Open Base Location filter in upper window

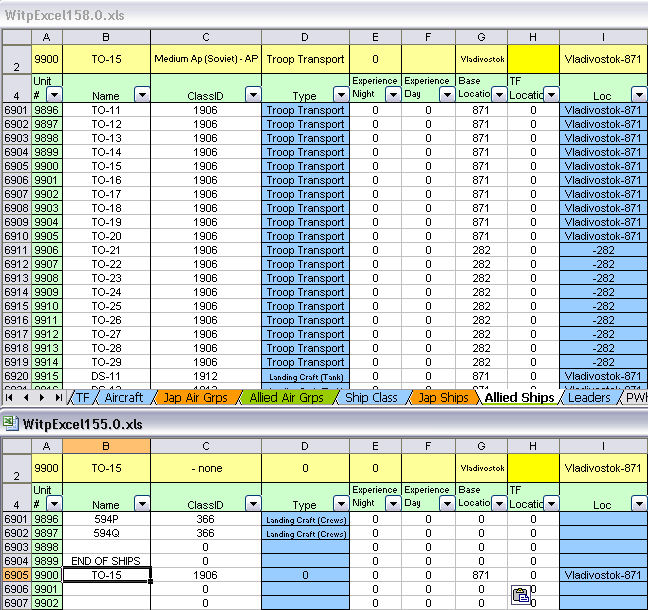499,95
